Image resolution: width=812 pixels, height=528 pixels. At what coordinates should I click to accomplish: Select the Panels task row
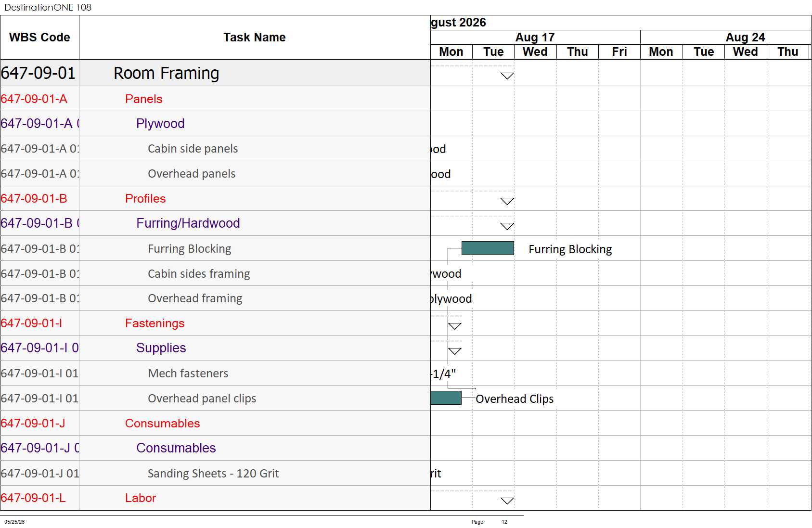pyautogui.click(x=215, y=99)
